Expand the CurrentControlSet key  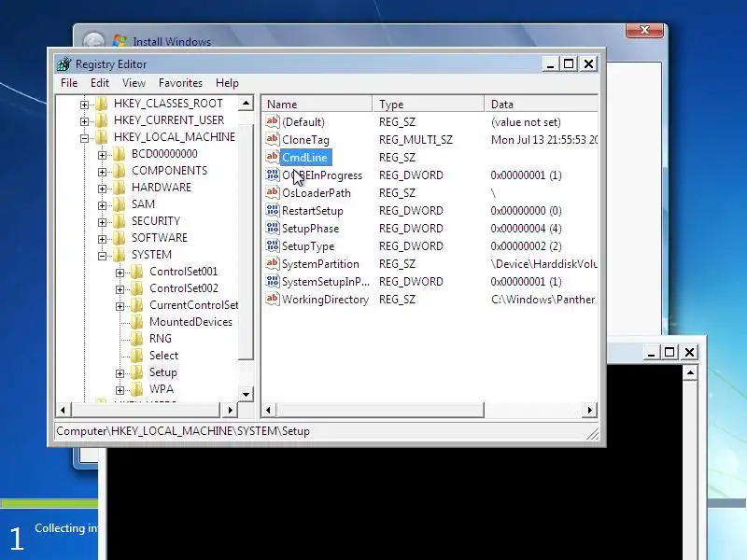tap(120, 306)
